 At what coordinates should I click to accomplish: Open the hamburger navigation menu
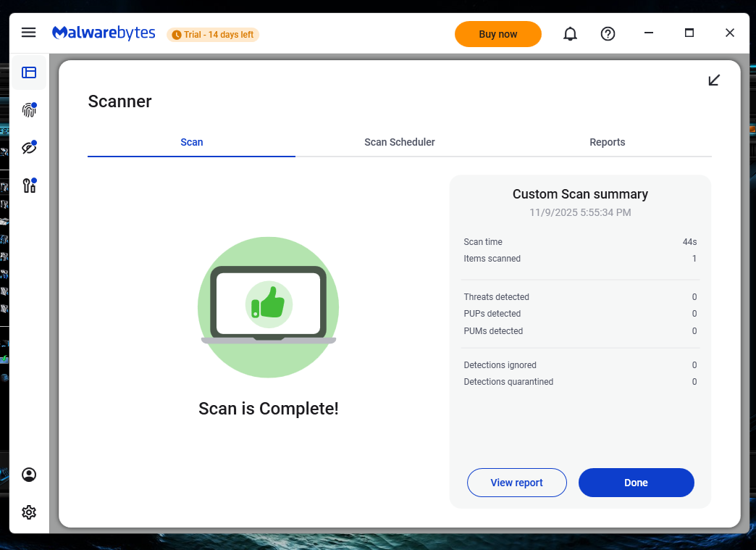point(28,33)
